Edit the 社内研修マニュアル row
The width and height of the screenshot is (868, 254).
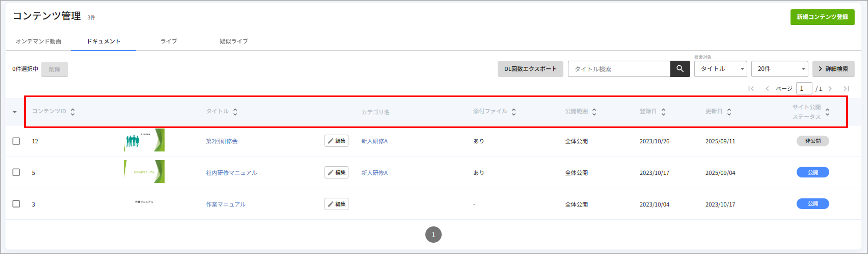click(336, 172)
